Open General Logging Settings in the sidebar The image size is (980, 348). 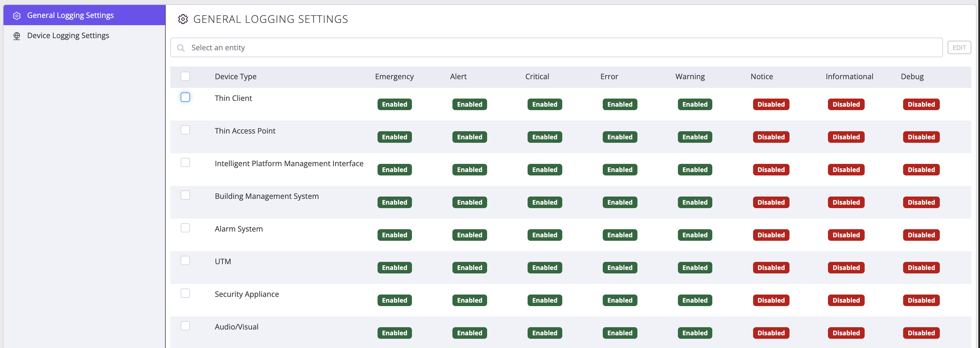click(x=84, y=15)
